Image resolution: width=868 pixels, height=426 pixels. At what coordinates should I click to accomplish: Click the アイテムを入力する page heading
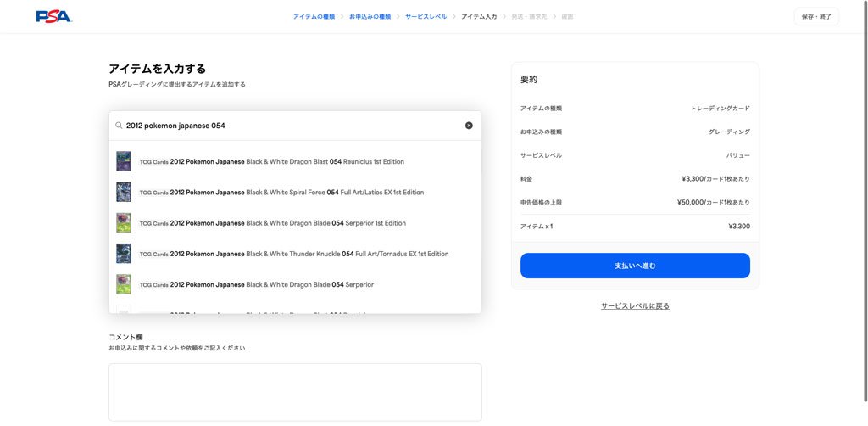click(x=157, y=70)
